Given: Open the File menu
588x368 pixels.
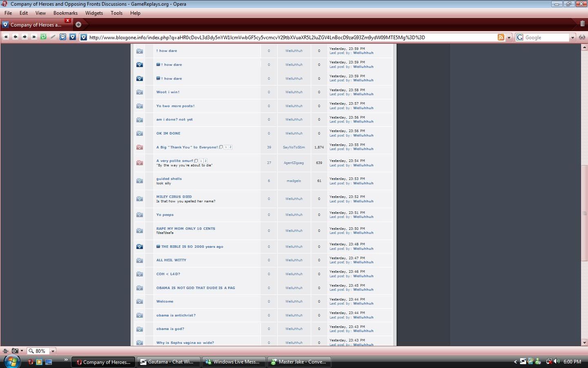Looking at the screenshot, I should 8,13.
